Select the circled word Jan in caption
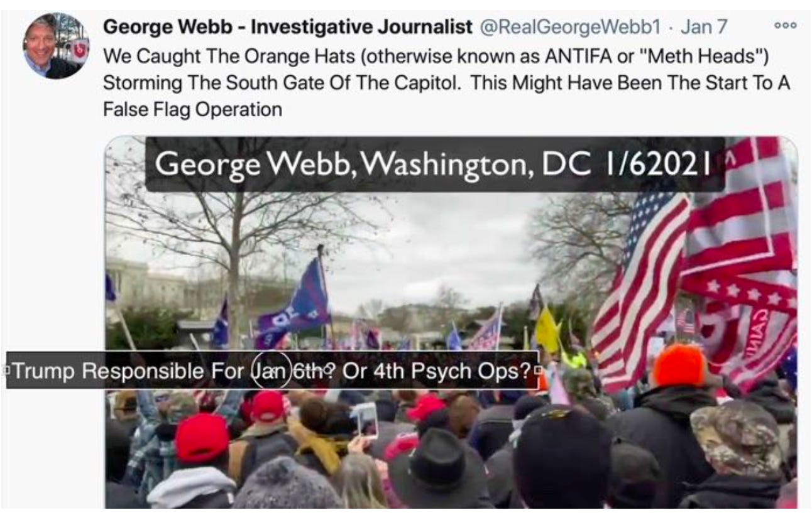 pyautogui.click(x=270, y=371)
